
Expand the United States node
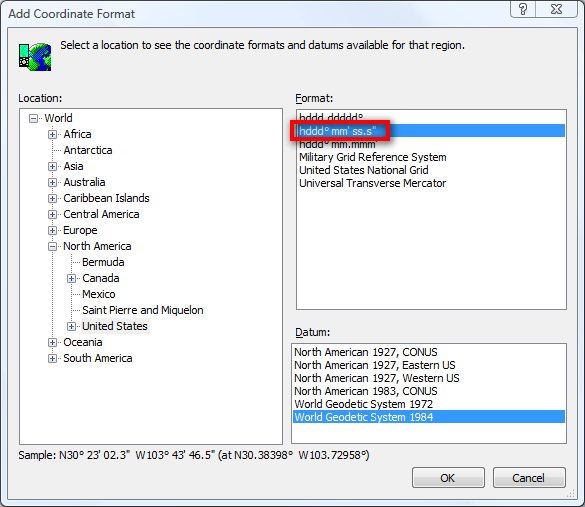coord(71,326)
